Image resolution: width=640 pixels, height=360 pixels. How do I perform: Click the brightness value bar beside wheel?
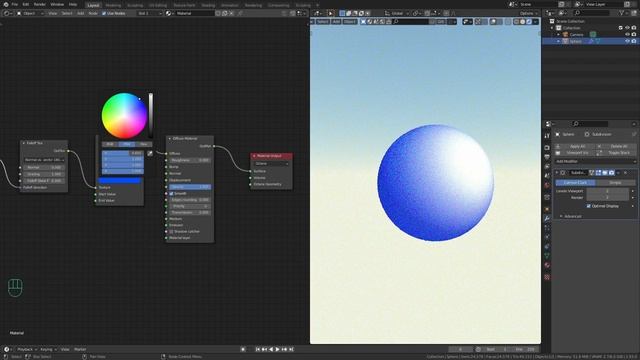151,116
